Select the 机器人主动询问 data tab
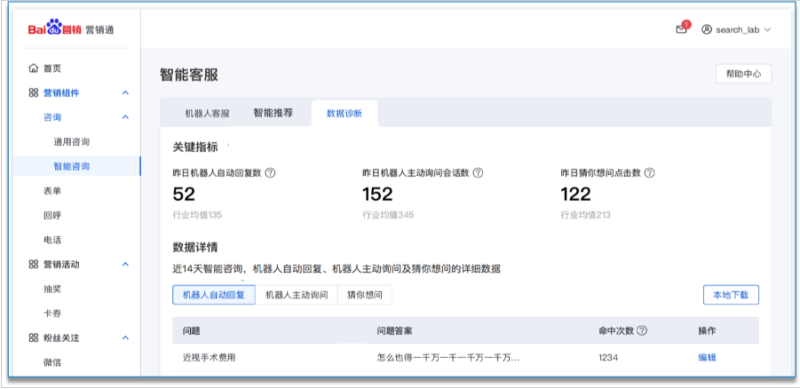The height and width of the screenshot is (389, 800). tap(296, 295)
